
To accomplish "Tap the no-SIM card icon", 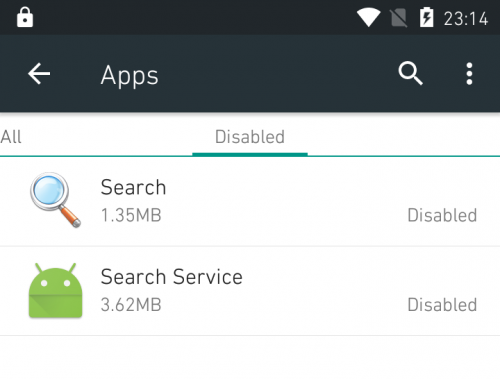I will 398,18.
